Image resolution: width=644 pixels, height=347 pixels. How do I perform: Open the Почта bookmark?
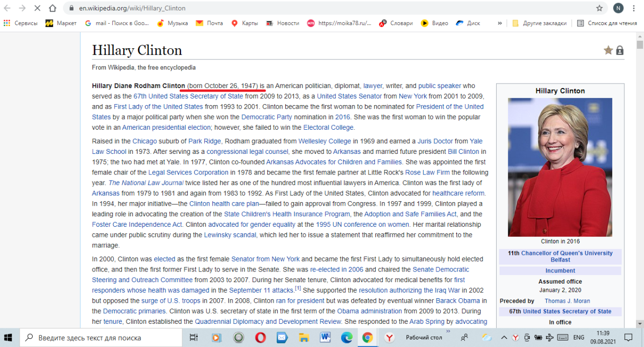pyautogui.click(x=209, y=23)
